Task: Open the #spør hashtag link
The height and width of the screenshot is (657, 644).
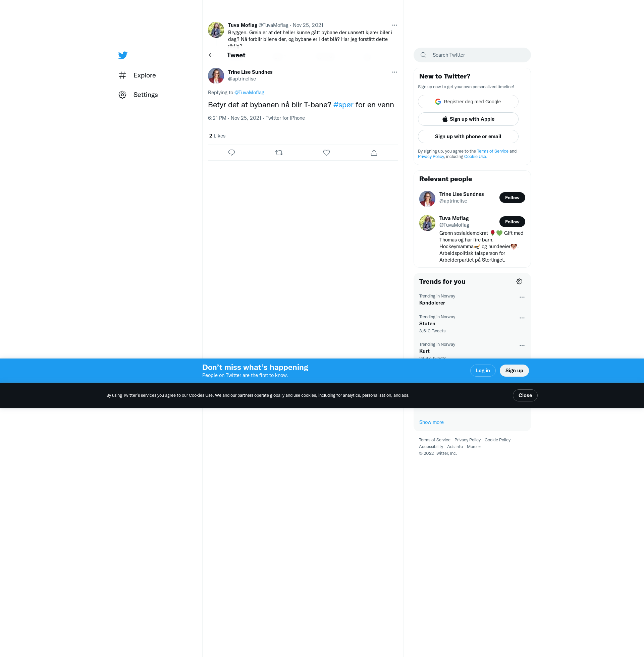Action: (x=343, y=105)
